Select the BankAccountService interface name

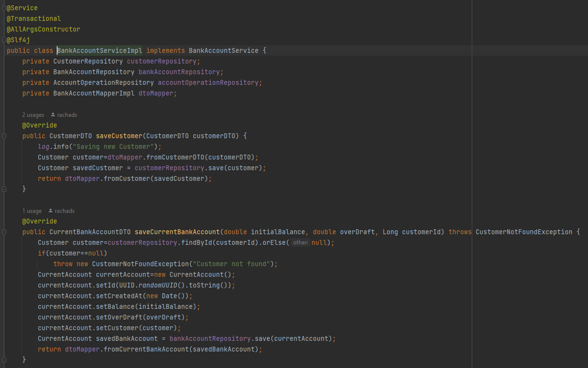click(x=224, y=50)
